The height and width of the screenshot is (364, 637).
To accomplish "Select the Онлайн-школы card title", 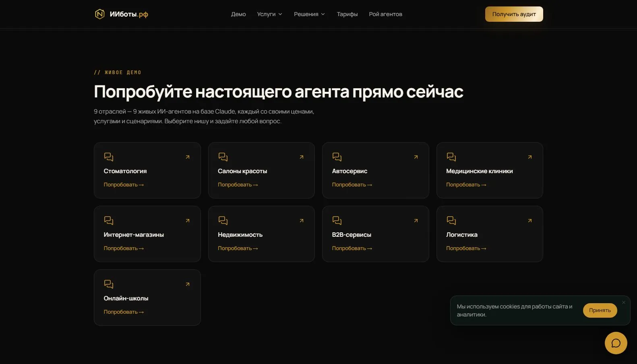I will [126, 298].
